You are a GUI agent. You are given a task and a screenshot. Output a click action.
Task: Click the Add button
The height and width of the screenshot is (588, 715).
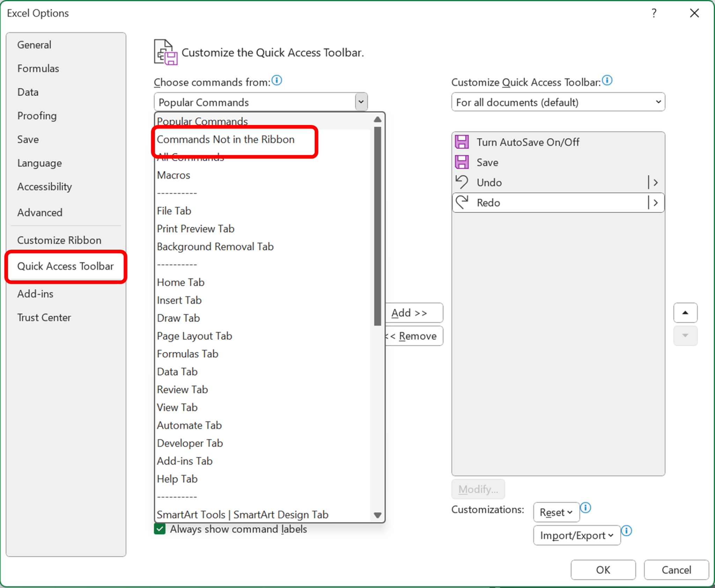414,313
